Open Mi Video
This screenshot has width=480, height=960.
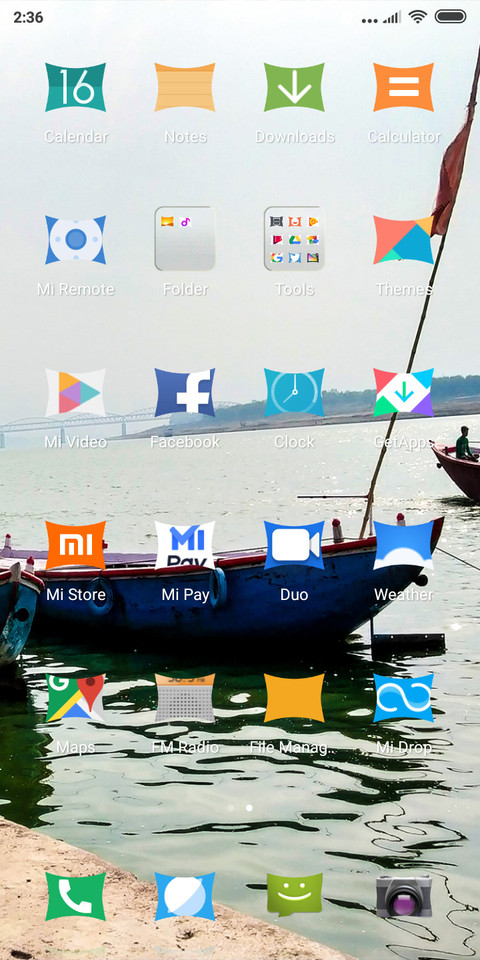[75, 392]
